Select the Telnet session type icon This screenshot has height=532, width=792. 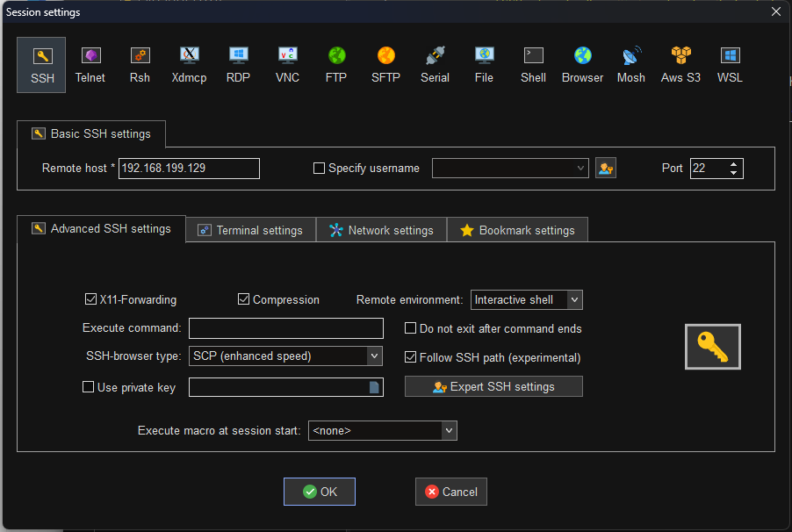click(90, 65)
